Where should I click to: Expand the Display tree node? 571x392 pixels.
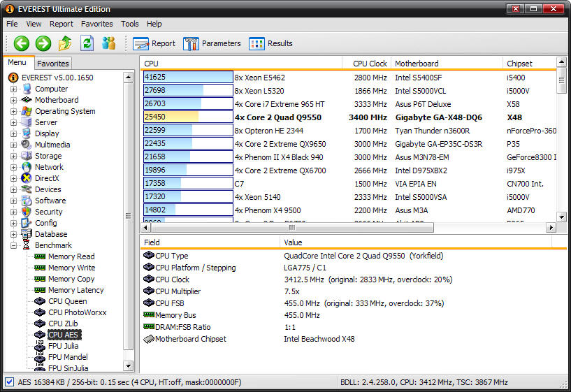tap(13, 134)
